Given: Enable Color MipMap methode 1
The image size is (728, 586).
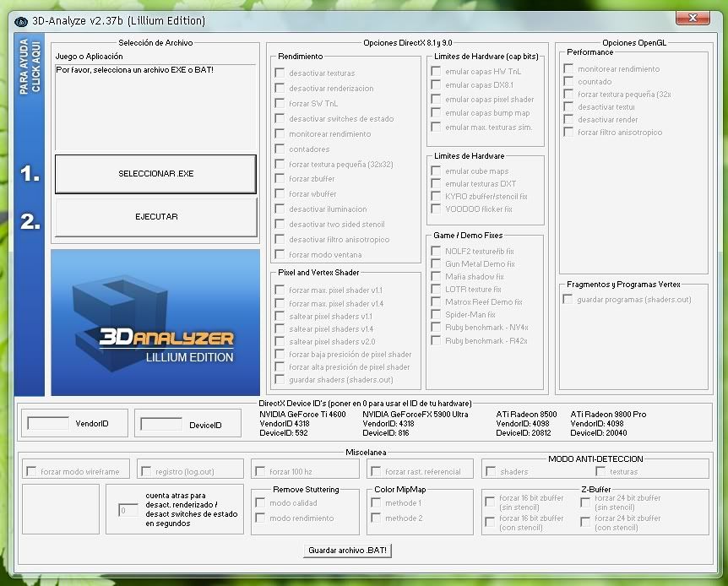Looking at the screenshot, I should 376,502.
